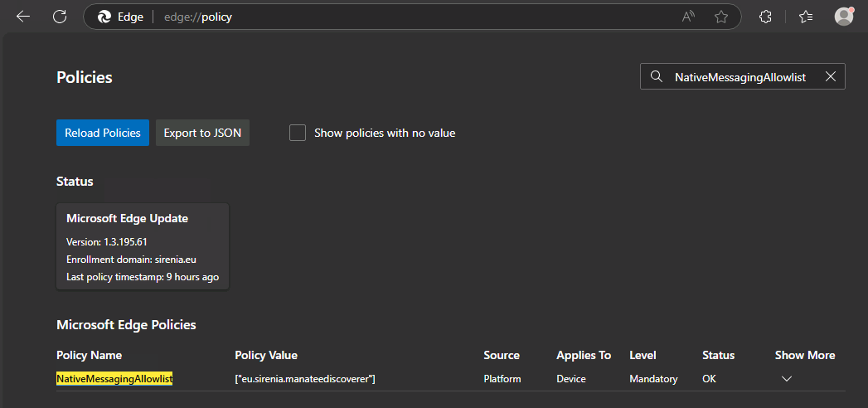Click the Policy Value column header
868x408 pixels.
click(266, 356)
